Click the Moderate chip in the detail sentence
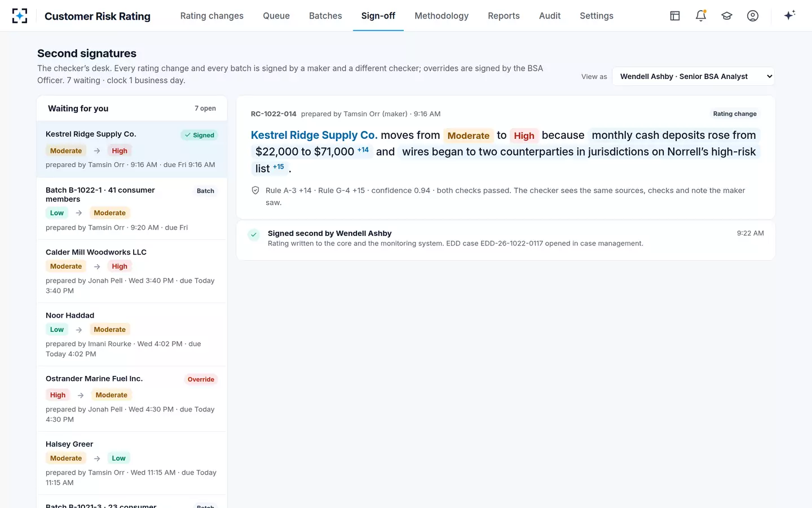 (x=468, y=135)
